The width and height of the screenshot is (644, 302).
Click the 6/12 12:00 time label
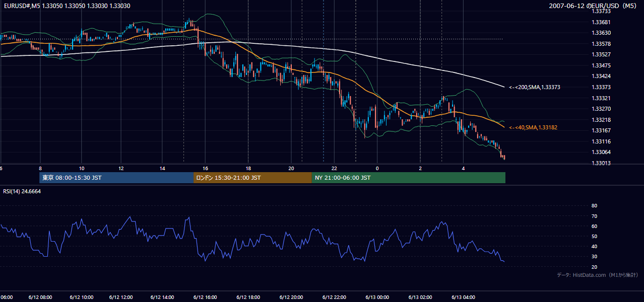[121, 297]
